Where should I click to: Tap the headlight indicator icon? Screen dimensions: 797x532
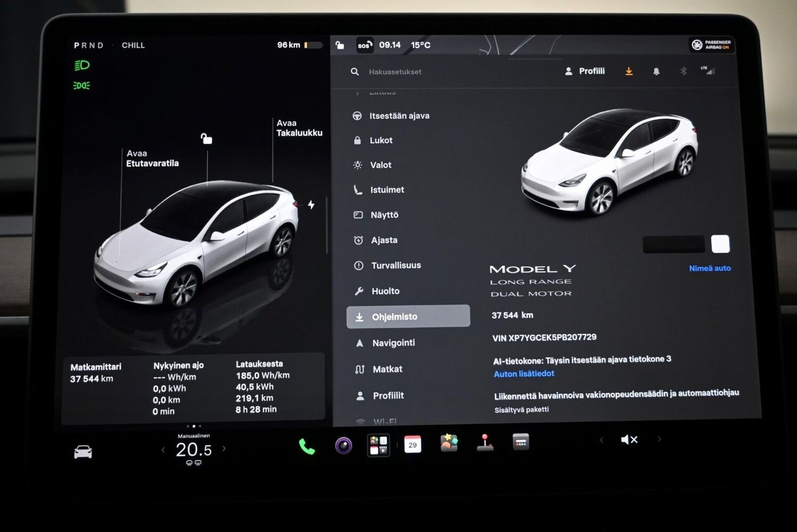(81, 65)
